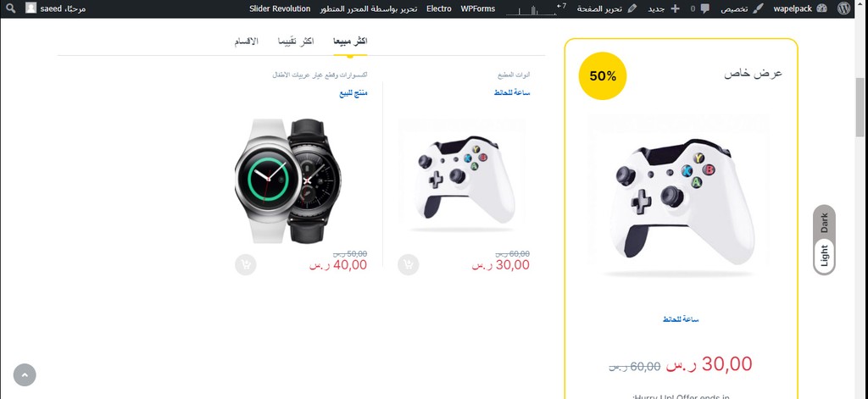The width and height of the screenshot is (868, 399).
Task: Click the customize paintbrush icon
Action: (x=759, y=8)
